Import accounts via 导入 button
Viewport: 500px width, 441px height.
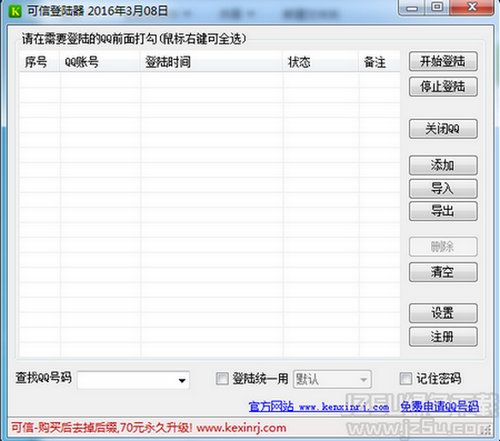tap(443, 189)
